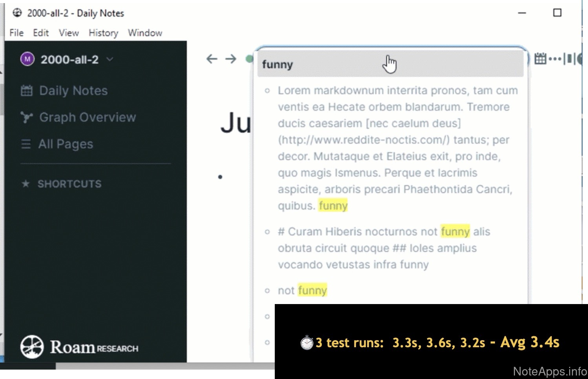Click the purple M graph avatar
The height and width of the screenshot is (379, 588).
coord(27,59)
